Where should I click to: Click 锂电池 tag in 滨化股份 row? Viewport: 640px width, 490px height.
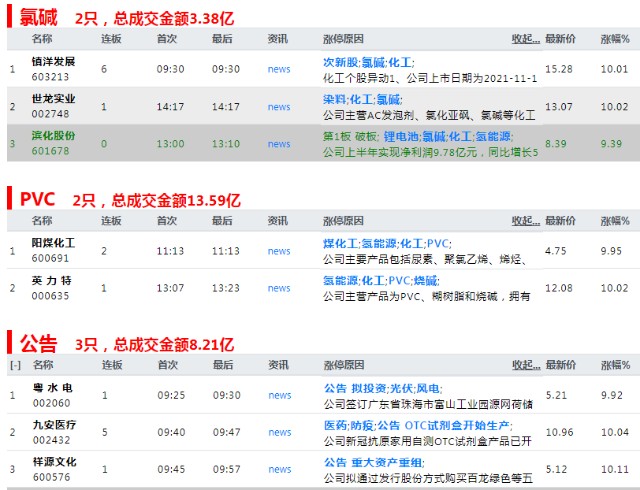(401, 136)
